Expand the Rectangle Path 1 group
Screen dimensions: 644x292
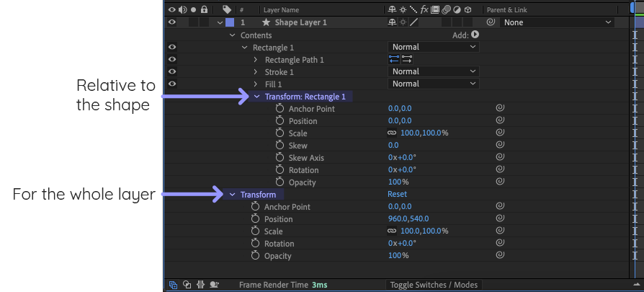[256, 60]
